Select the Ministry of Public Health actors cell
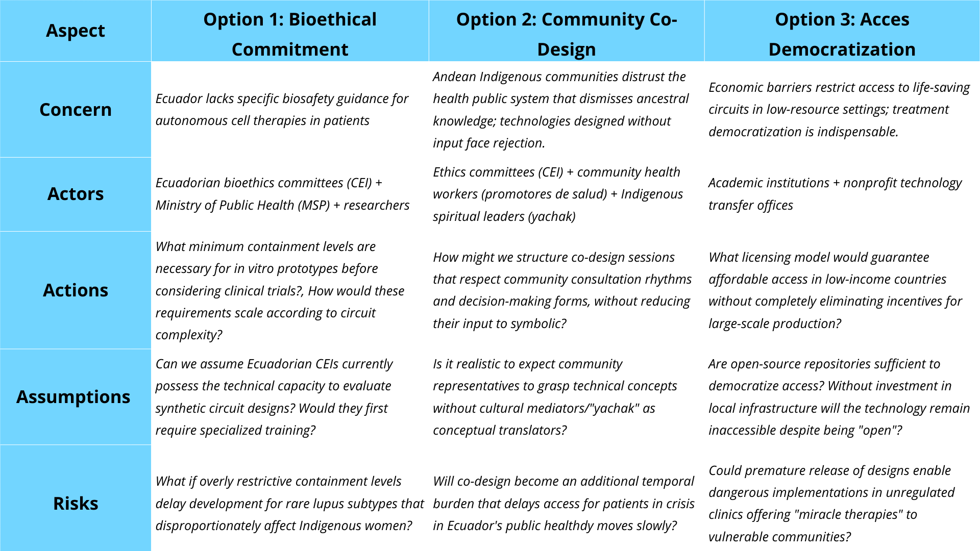980x551 pixels. coord(282,194)
